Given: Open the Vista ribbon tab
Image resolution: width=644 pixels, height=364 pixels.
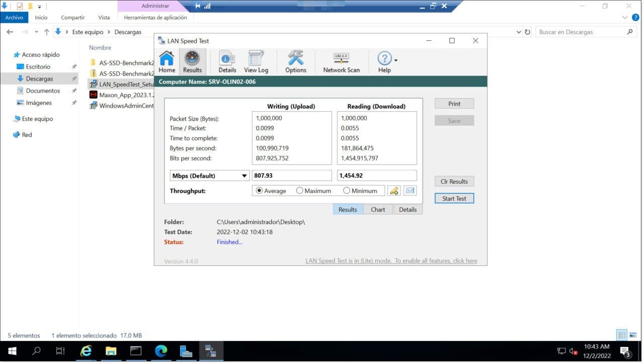Looking at the screenshot, I should pyautogui.click(x=104, y=17).
